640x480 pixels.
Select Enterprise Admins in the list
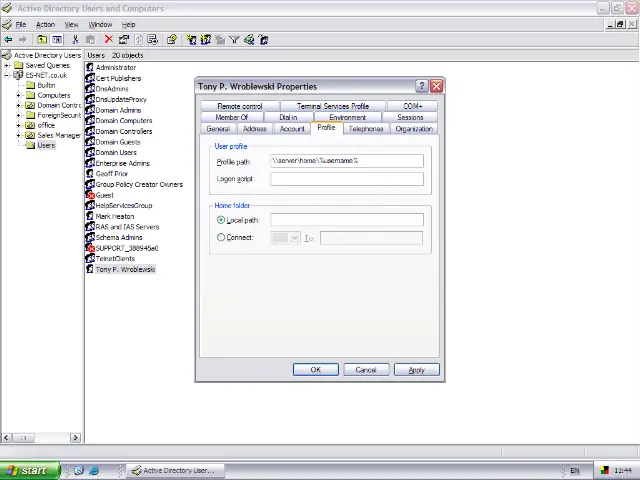click(x=122, y=163)
